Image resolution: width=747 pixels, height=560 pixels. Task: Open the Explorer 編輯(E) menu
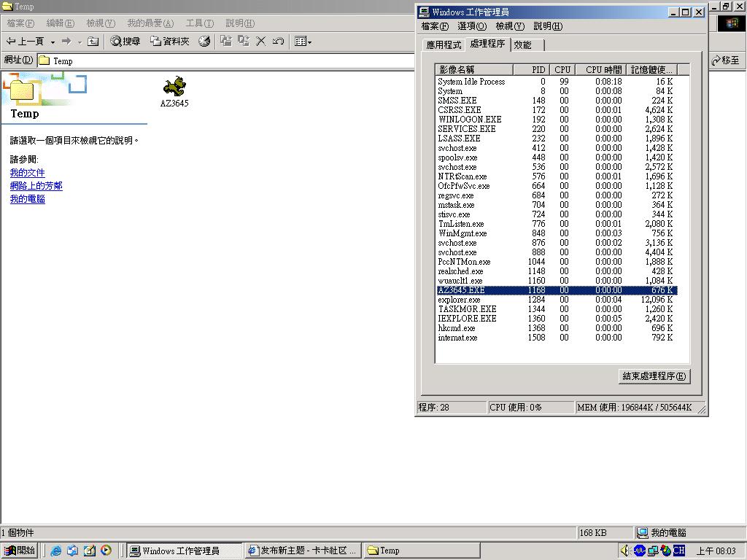click(x=60, y=23)
